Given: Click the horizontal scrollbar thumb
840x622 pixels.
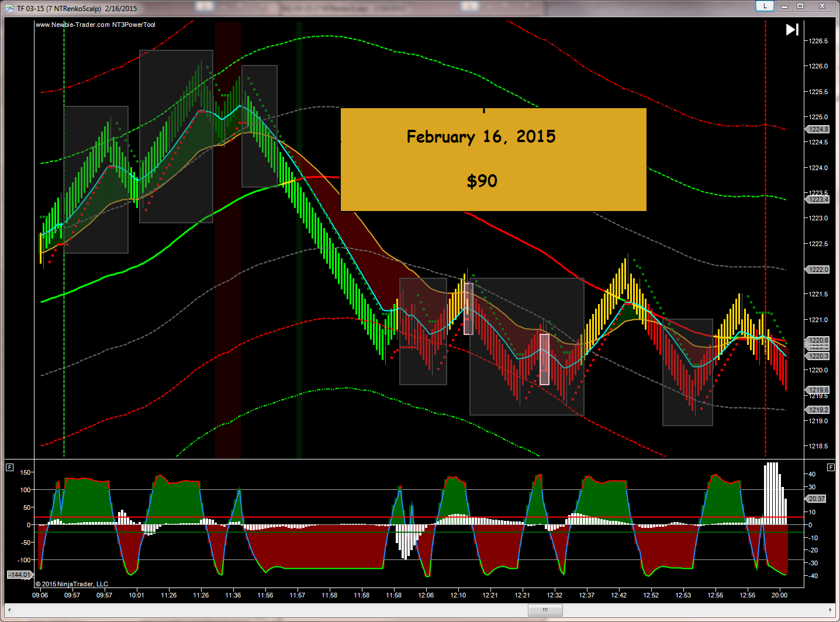Looking at the screenshot, I should point(545,610).
